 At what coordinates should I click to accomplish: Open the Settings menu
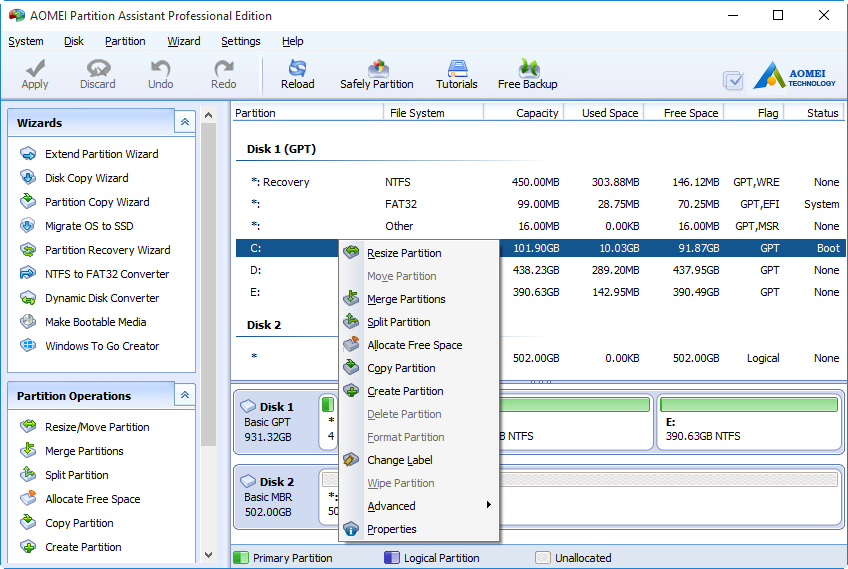(x=241, y=41)
